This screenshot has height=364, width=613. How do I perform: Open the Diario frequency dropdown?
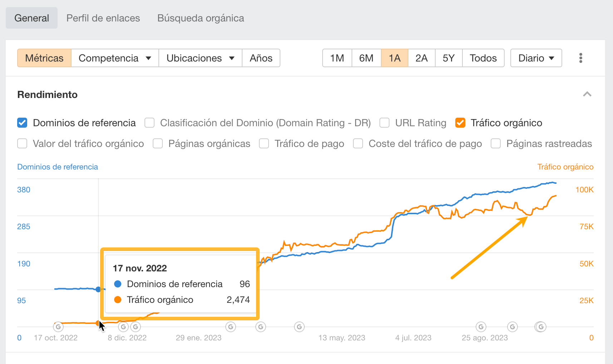pyautogui.click(x=536, y=58)
